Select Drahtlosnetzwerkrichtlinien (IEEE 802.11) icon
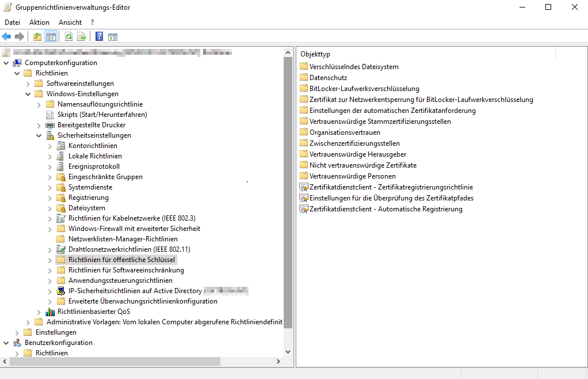Screen dimensions: 588x379 61,249
